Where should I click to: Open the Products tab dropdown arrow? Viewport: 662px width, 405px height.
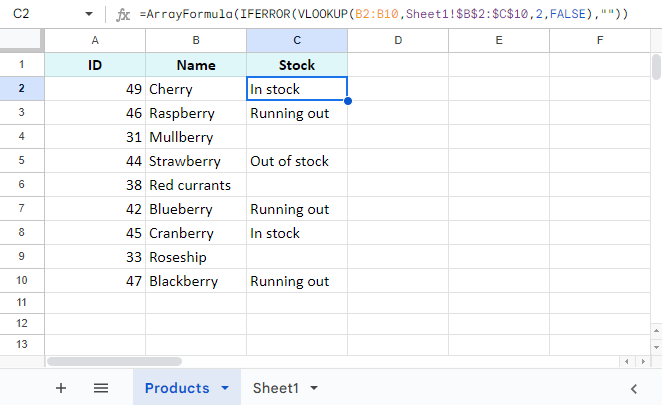[225, 388]
